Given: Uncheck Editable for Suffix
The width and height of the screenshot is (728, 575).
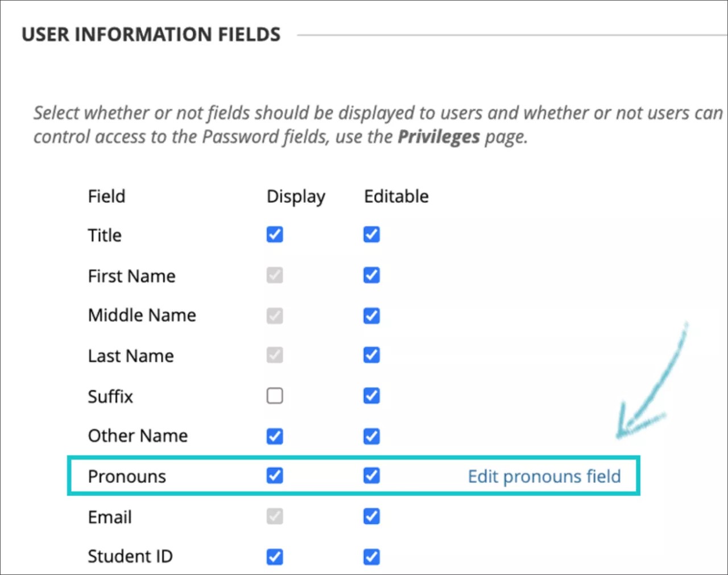Looking at the screenshot, I should 371,396.
